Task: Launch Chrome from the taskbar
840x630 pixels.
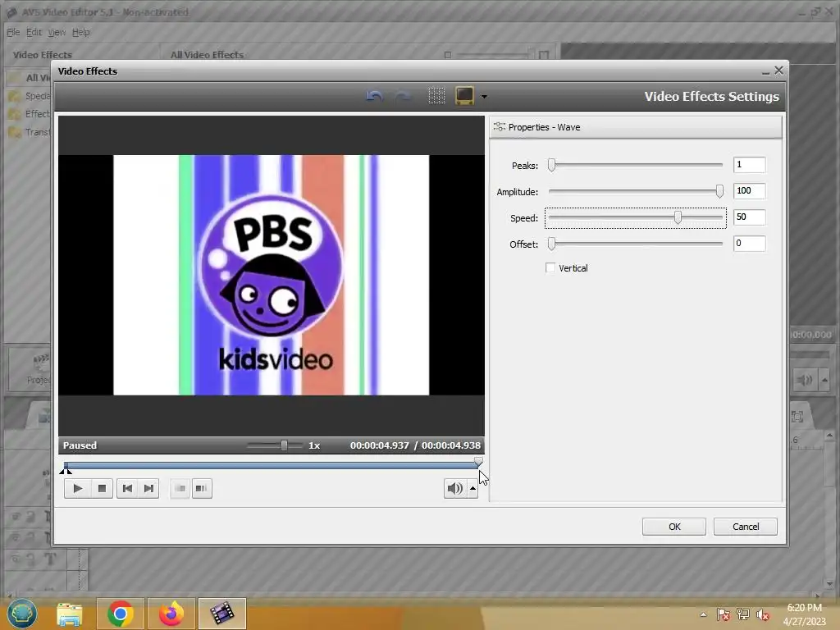Action: (120, 614)
